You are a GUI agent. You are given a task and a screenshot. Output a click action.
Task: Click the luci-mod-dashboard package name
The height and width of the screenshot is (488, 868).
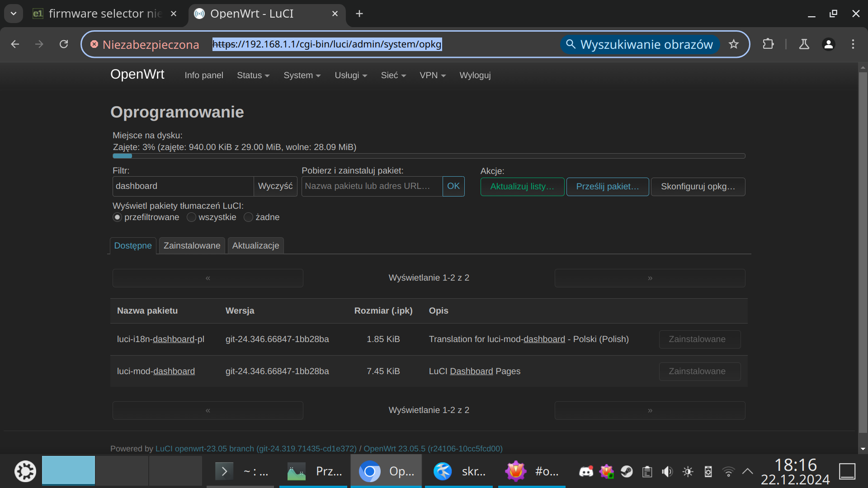156,371
